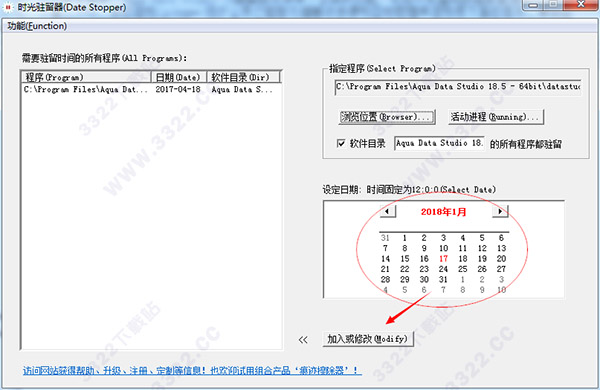Click 活动进程 (Running) button
This screenshot has width=600, height=390.
coord(496,117)
